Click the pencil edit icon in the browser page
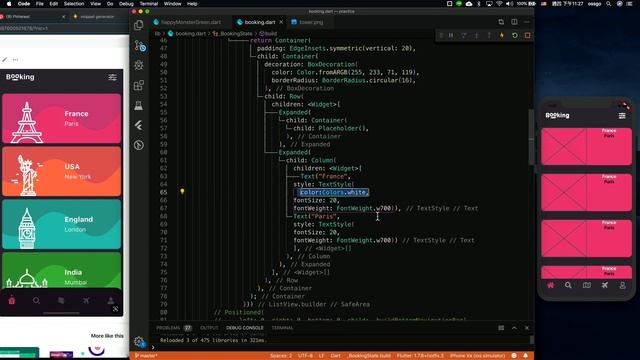Viewport: 640px width, 360px height. (x=4, y=60)
